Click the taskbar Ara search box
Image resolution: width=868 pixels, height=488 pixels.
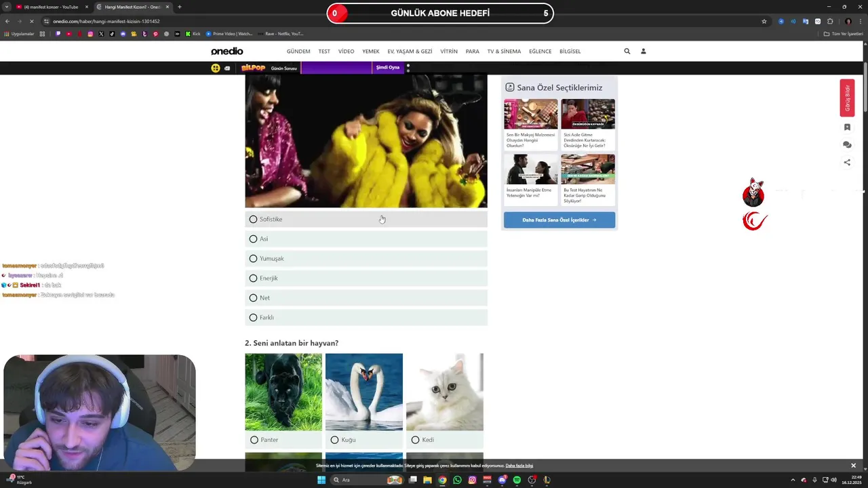pos(366,480)
